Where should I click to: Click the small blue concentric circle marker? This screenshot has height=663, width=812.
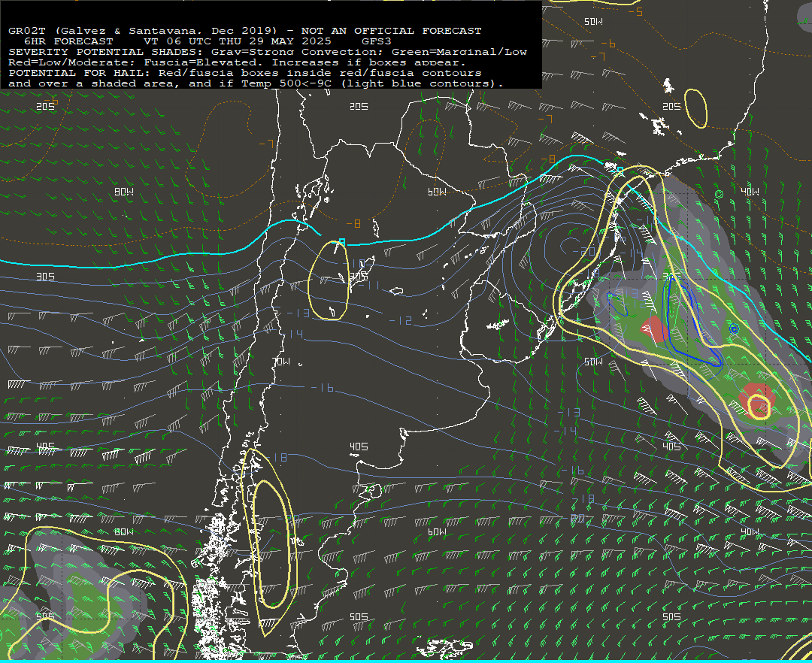tap(733, 328)
